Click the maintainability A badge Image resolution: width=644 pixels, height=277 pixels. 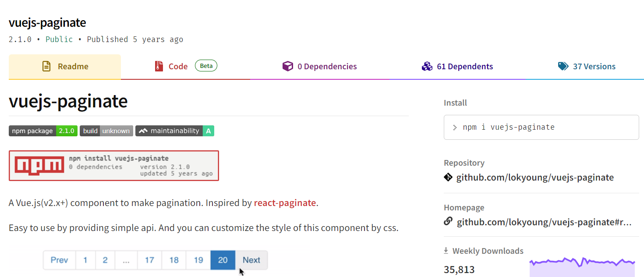[x=175, y=131]
